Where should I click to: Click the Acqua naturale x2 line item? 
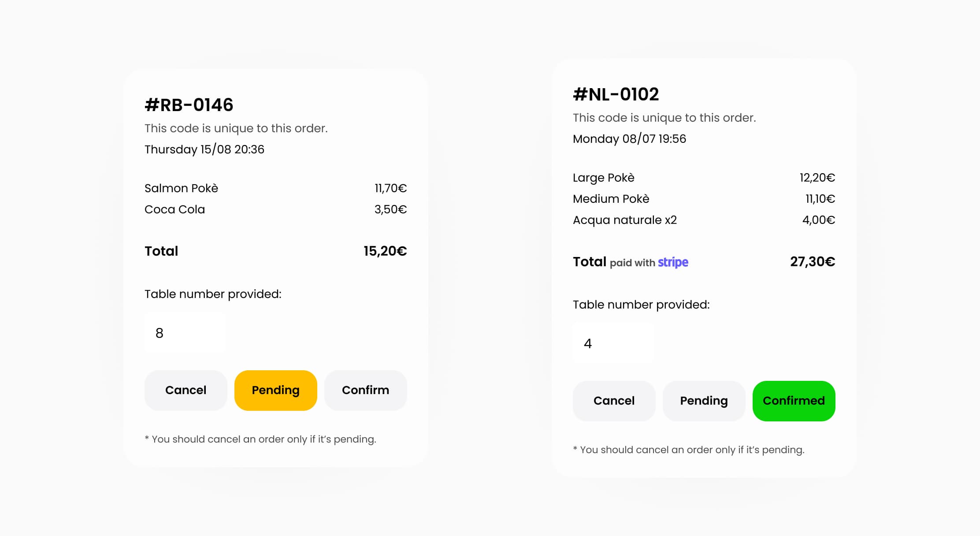coord(704,220)
